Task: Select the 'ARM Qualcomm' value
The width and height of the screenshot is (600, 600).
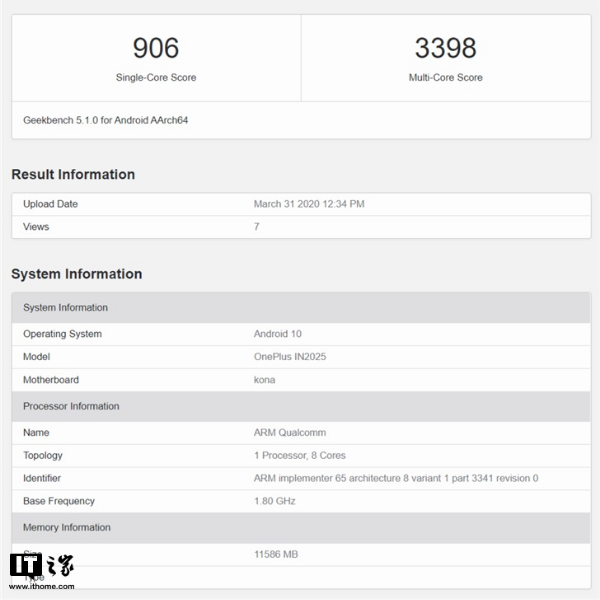Action: [290, 432]
